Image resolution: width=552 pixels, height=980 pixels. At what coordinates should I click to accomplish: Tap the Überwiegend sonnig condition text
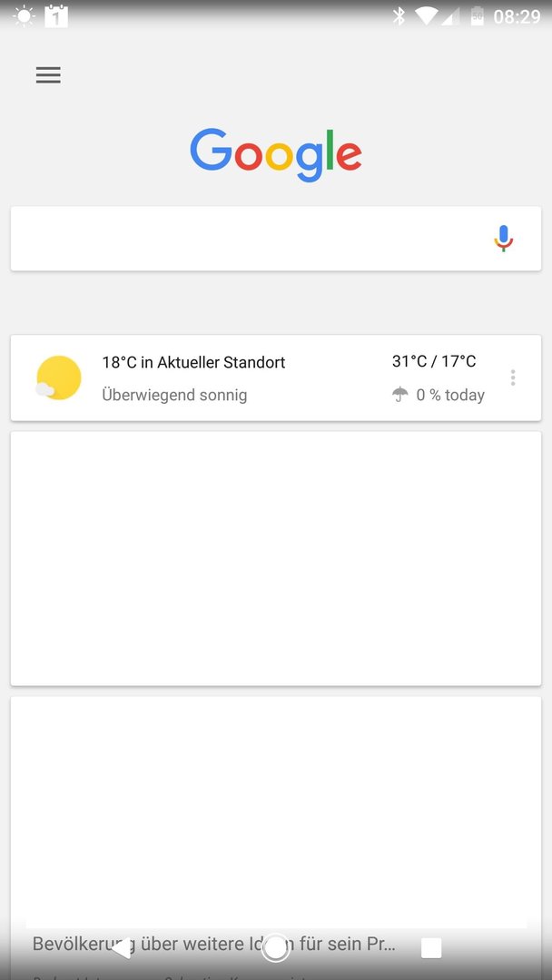[x=174, y=395]
